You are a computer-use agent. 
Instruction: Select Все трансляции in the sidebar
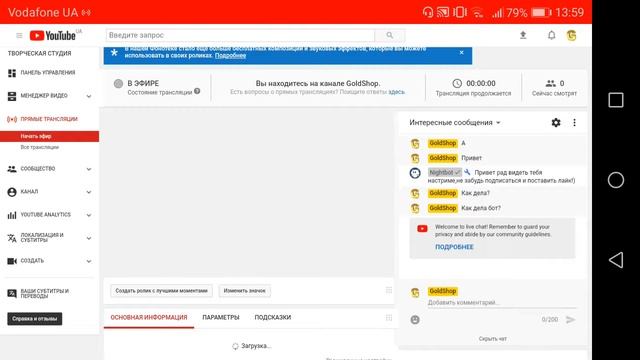(x=40, y=147)
